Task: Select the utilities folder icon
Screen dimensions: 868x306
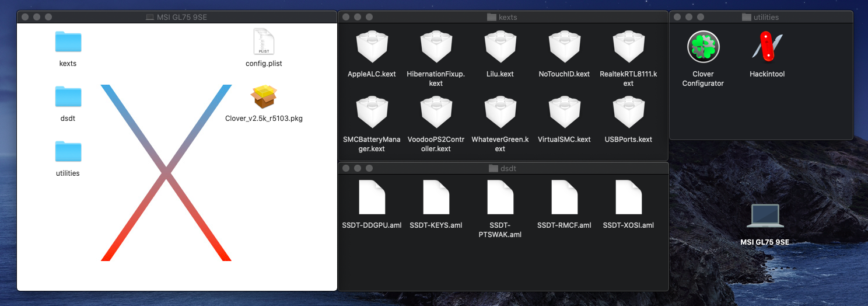Action: pyautogui.click(x=68, y=151)
